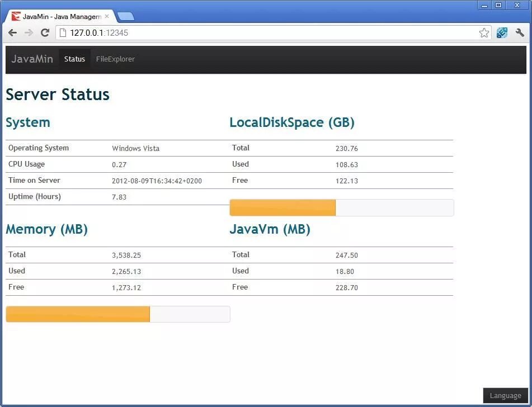Click memory free value 1,273.12
Image resolution: width=532 pixels, height=407 pixels.
click(x=126, y=288)
